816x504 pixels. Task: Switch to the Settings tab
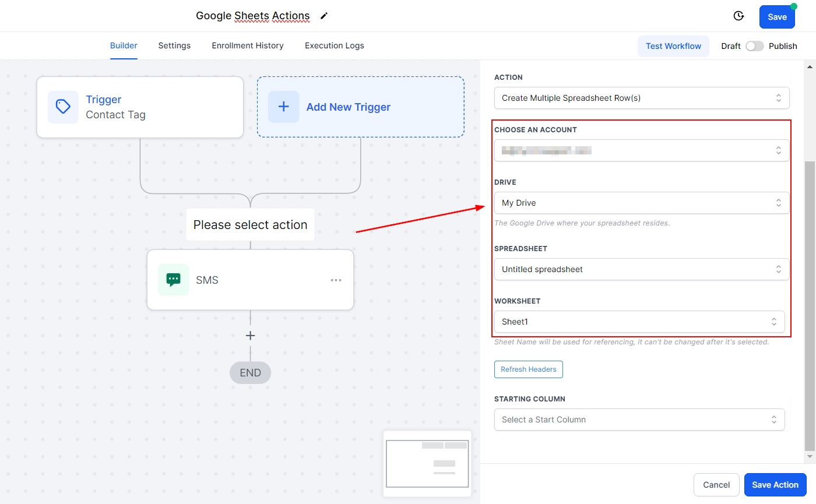pyautogui.click(x=174, y=45)
